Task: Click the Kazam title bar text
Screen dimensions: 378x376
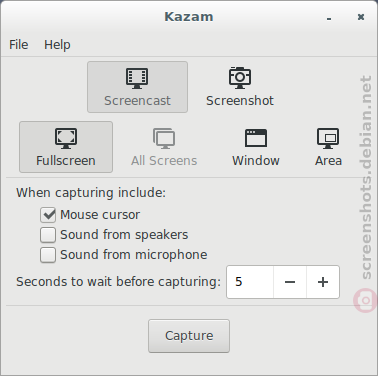Action: [189, 17]
